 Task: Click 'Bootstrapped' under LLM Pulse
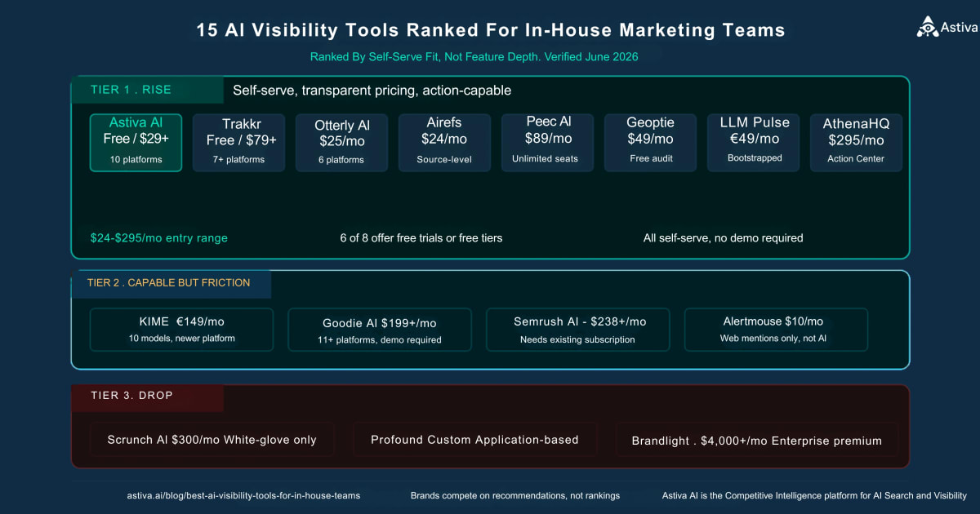coord(753,157)
